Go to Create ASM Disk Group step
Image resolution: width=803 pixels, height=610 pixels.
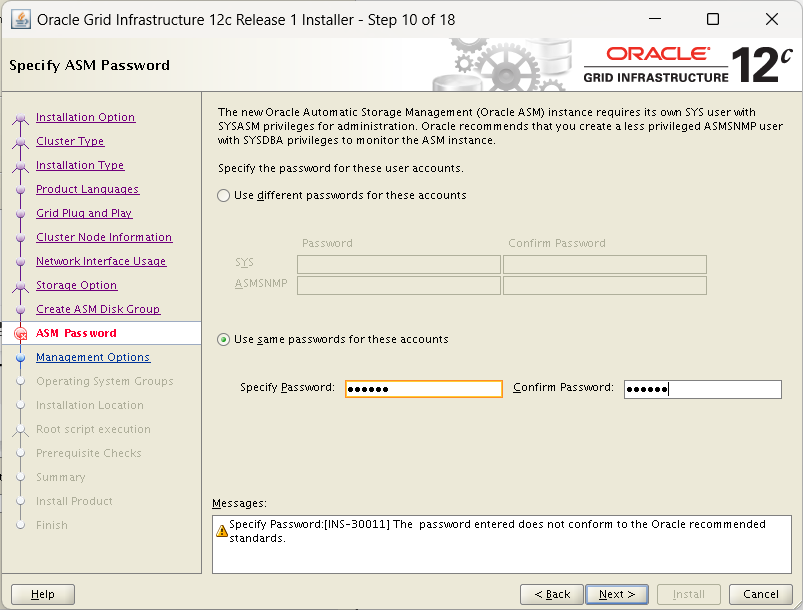[98, 309]
